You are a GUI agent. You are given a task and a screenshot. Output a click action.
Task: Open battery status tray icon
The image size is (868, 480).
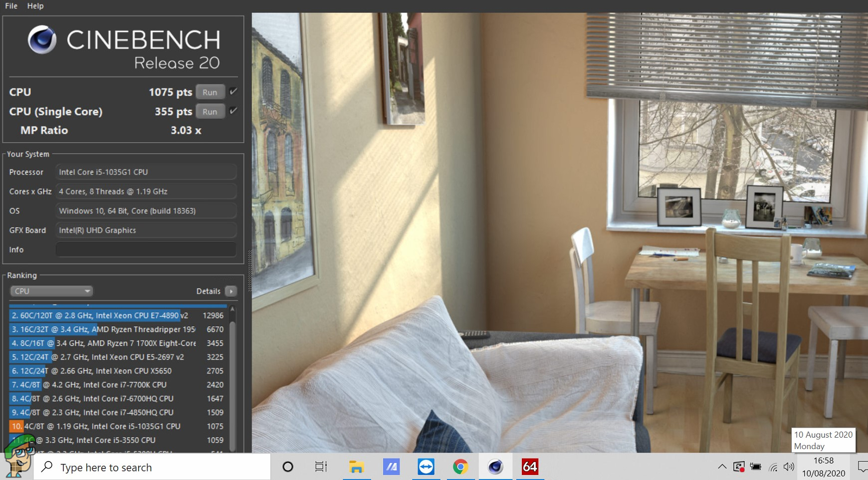click(x=756, y=467)
